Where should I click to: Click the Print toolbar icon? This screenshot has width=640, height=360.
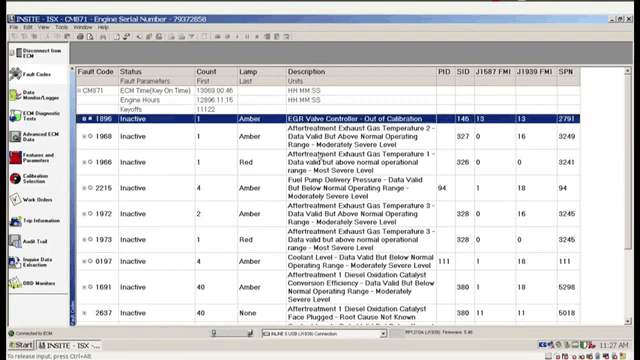coord(80,37)
